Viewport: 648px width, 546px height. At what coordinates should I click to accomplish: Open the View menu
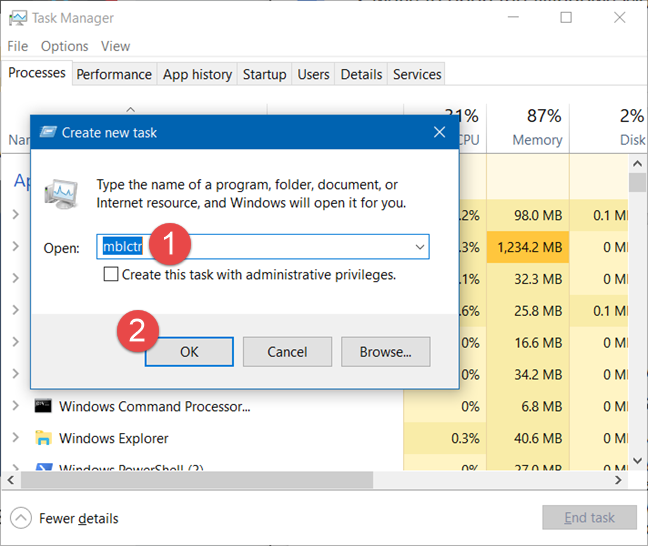pos(115,46)
